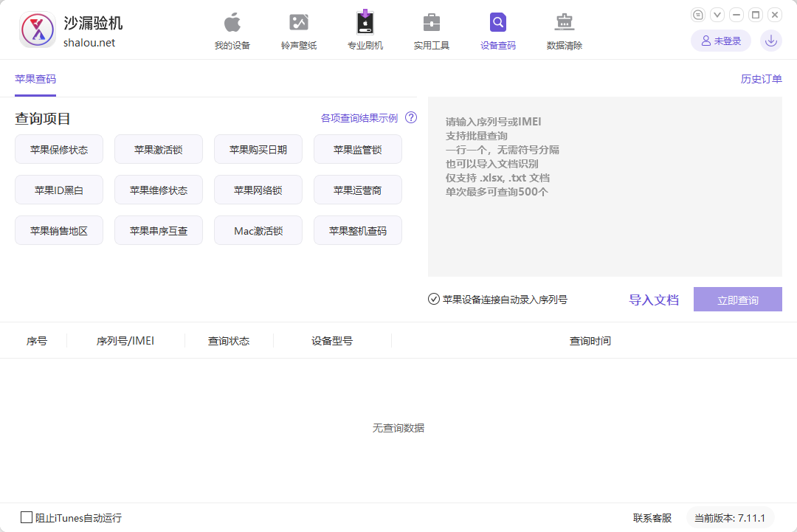This screenshot has width=797, height=532.
Task: Click the 序号 column header
Action: tap(37, 341)
